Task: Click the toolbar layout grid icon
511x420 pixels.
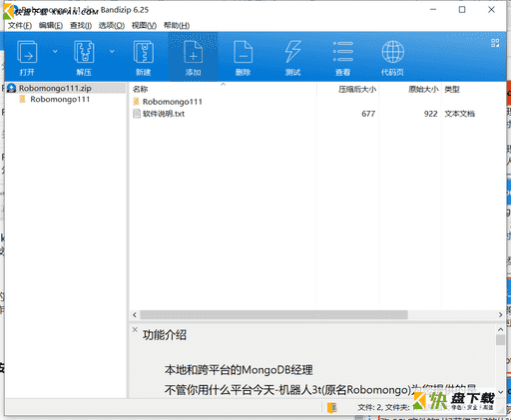Action: point(495,43)
